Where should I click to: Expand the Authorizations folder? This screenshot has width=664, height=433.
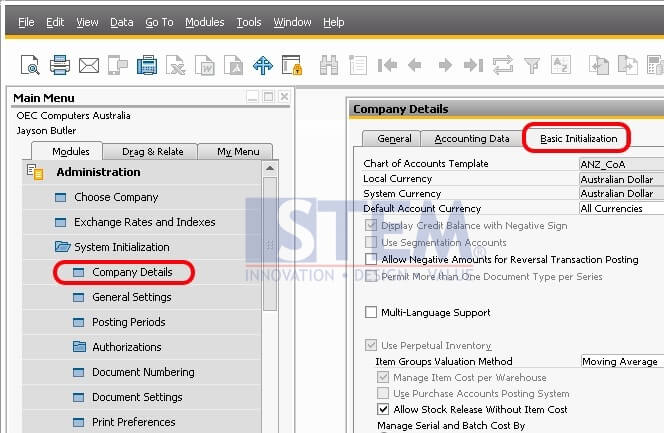tap(79, 347)
